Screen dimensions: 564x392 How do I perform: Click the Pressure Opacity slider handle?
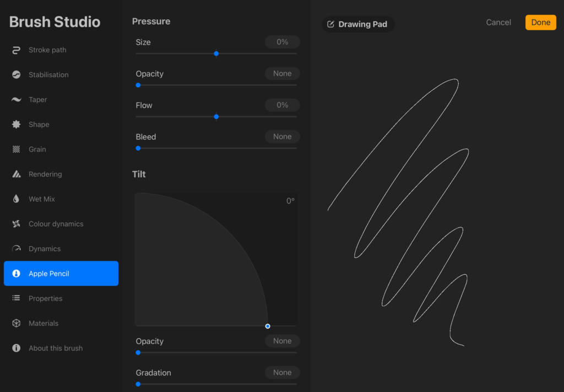tap(138, 85)
